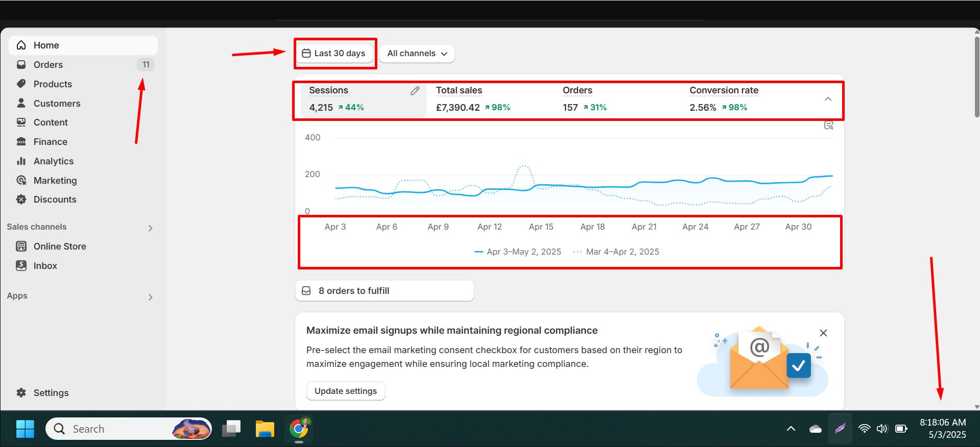Viewport: 980px width, 447px height.
Task: Expand the Apps section arrow
Action: [x=150, y=297]
